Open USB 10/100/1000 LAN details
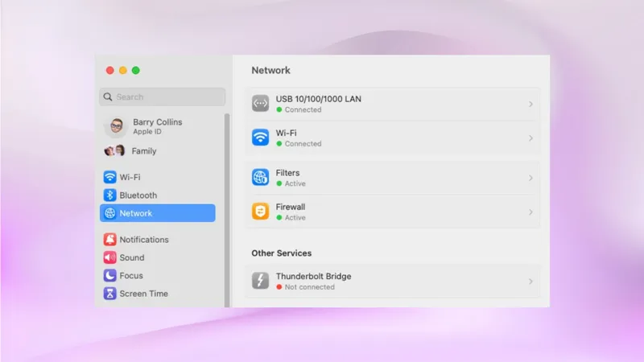The image size is (644, 362). click(393, 104)
